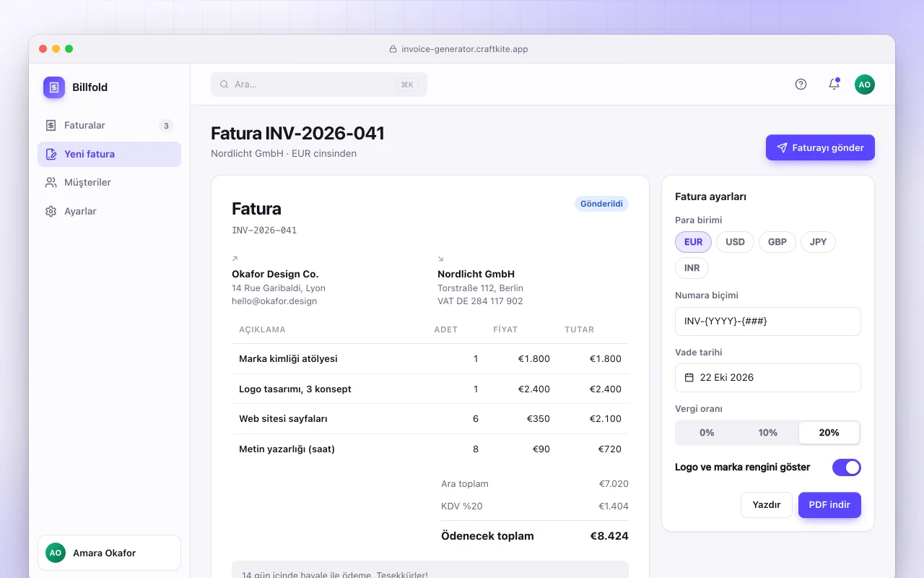Click the Ayarlar gear icon
Image resolution: width=924 pixels, height=578 pixels.
point(51,212)
